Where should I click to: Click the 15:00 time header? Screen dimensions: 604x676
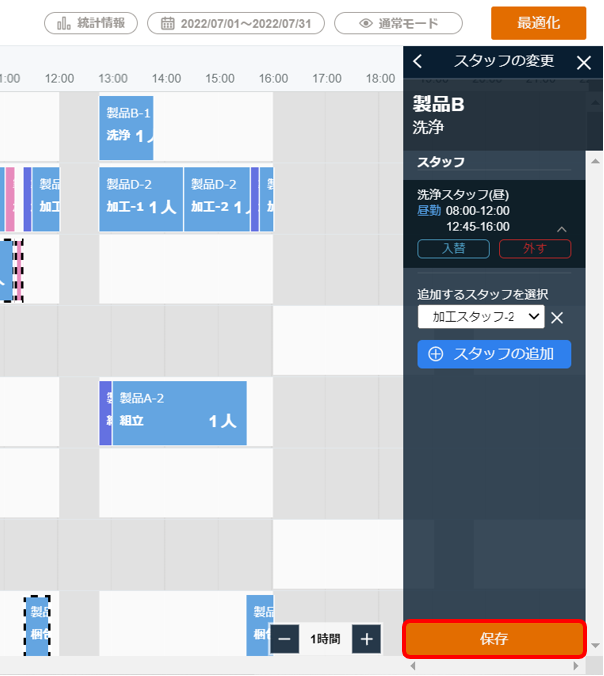(220, 78)
